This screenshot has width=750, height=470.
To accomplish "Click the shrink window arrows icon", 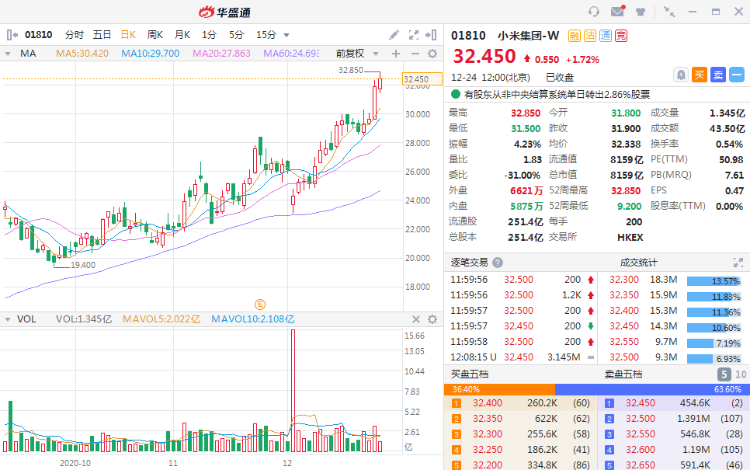I will [669, 11].
